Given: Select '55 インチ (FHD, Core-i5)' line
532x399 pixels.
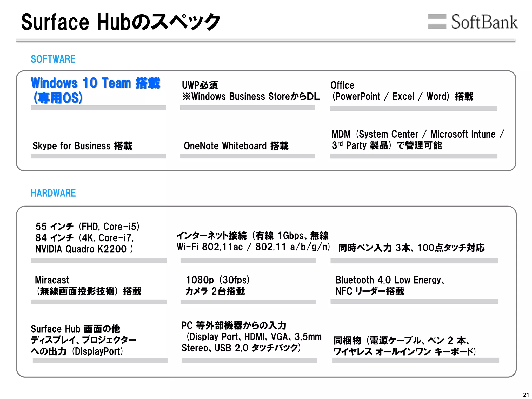Looking at the screenshot, I should (88, 227).
